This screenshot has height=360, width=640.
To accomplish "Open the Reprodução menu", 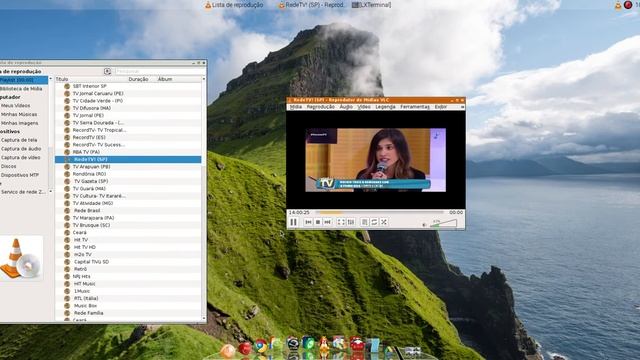I will click(x=320, y=107).
